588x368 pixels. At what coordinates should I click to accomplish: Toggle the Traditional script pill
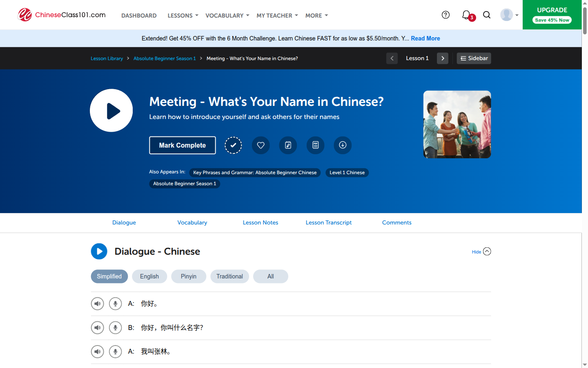click(229, 276)
